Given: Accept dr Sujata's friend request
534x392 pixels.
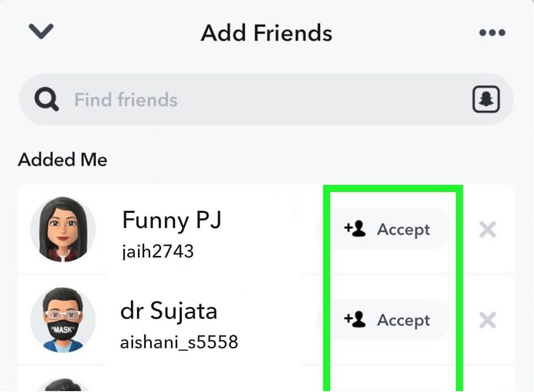Looking at the screenshot, I should (x=403, y=320).
